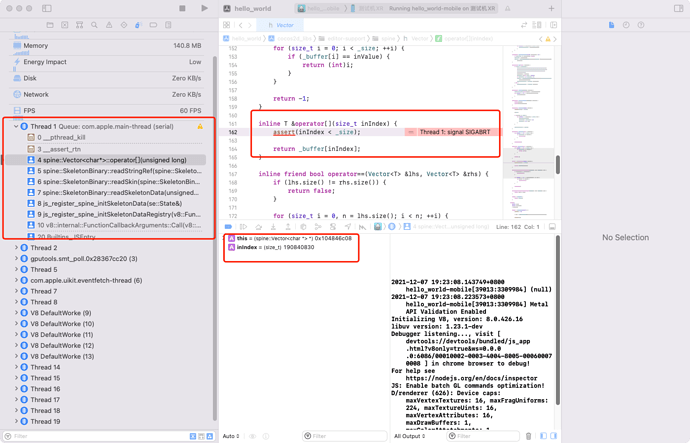Click cocos2d_libs in jump bar
The height and width of the screenshot is (443, 690).
[290, 39]
